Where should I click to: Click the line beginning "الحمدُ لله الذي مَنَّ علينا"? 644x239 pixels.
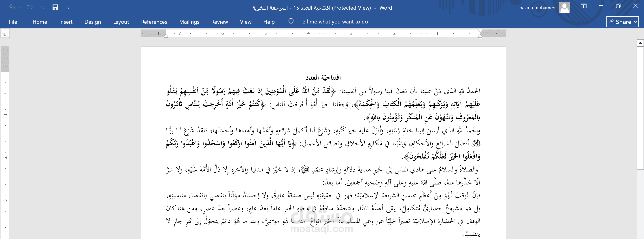click(x=323, y=91)
